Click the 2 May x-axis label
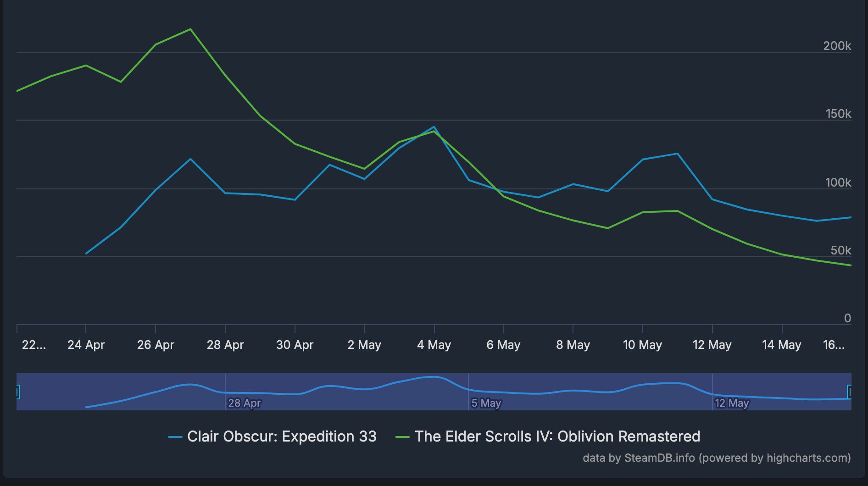 (364, 345)
